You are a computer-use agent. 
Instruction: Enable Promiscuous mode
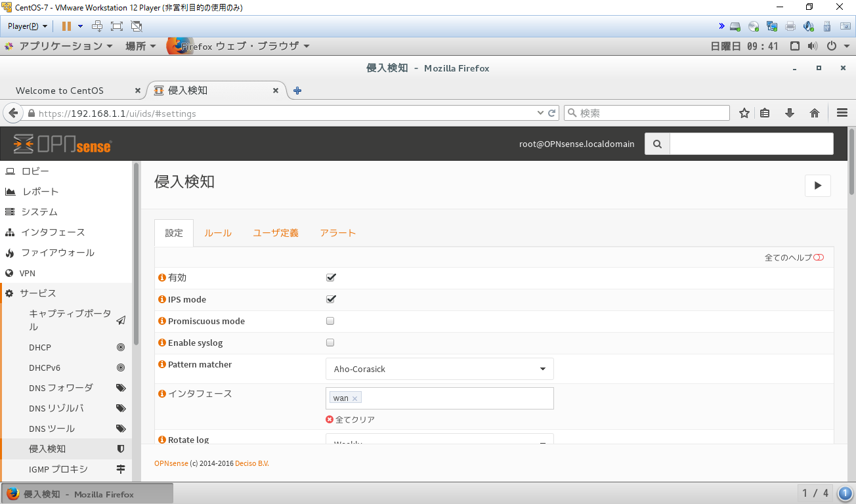coord(330,320)
